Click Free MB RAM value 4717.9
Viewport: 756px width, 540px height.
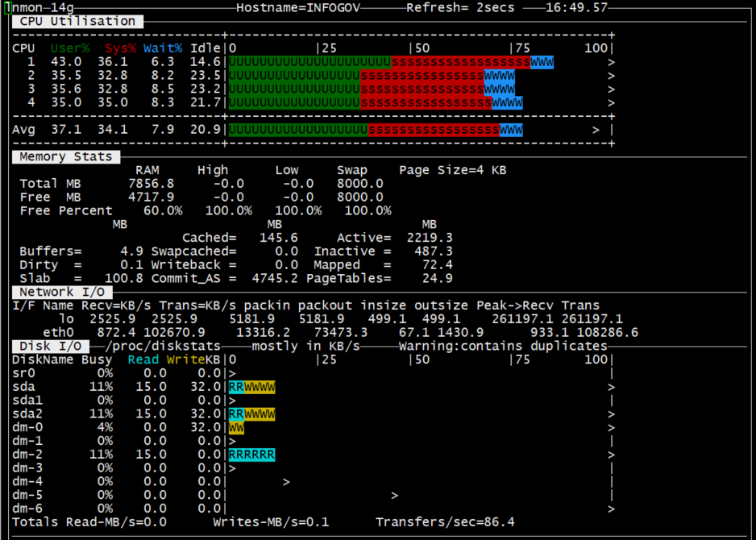tap(152, 197)
